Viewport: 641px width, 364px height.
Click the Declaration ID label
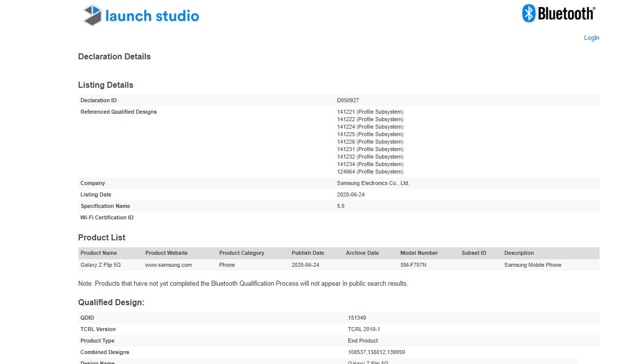(x=99, y=101)
